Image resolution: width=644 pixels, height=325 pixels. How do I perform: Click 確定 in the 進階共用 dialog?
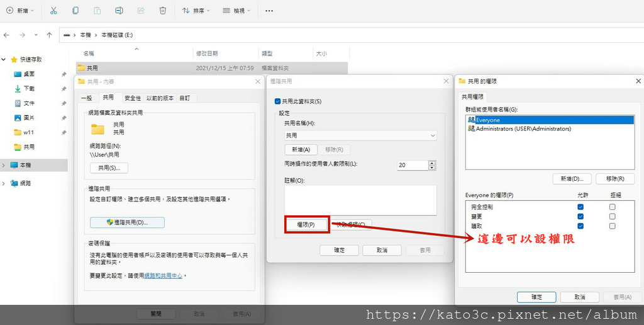click(x=339, y=250)
